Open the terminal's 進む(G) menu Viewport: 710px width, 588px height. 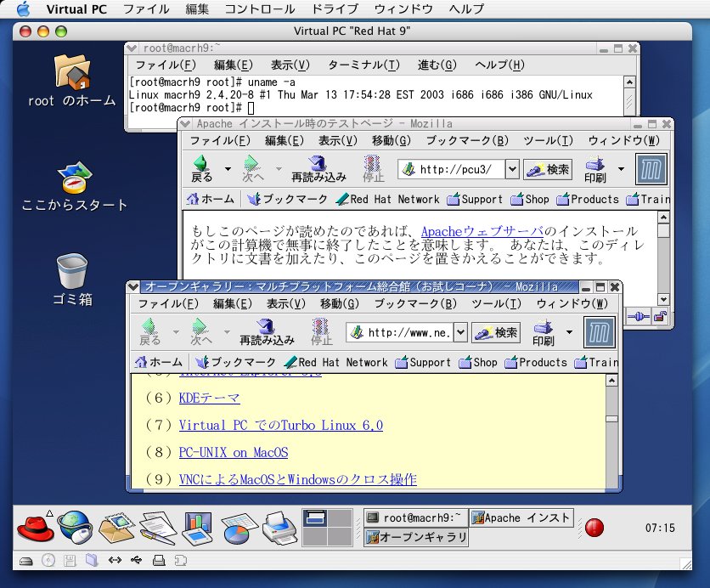coord(437,65)
